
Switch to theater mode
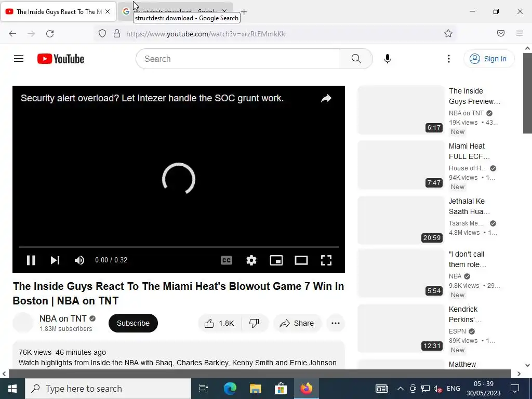[x=301, y=260]
